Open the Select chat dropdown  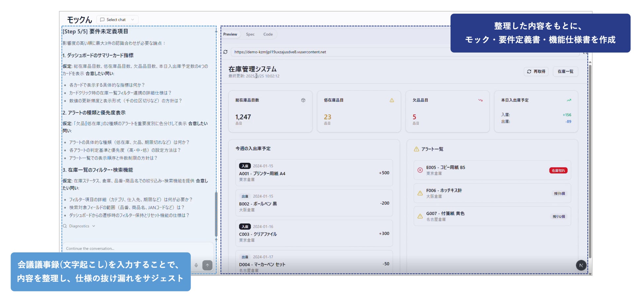[x=117, y=20]
